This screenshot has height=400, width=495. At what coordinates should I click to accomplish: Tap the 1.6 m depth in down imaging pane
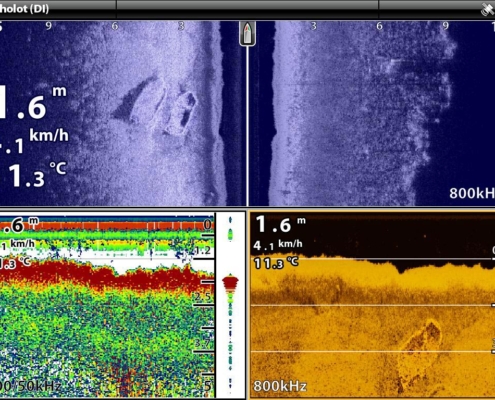tap(281, 224)
